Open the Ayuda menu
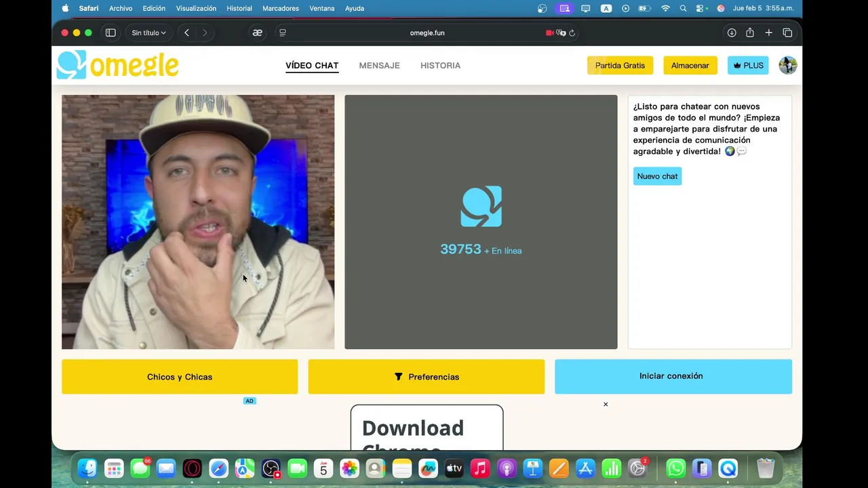The width and height of the screenshot is (868, 488). tap(355, 8)
